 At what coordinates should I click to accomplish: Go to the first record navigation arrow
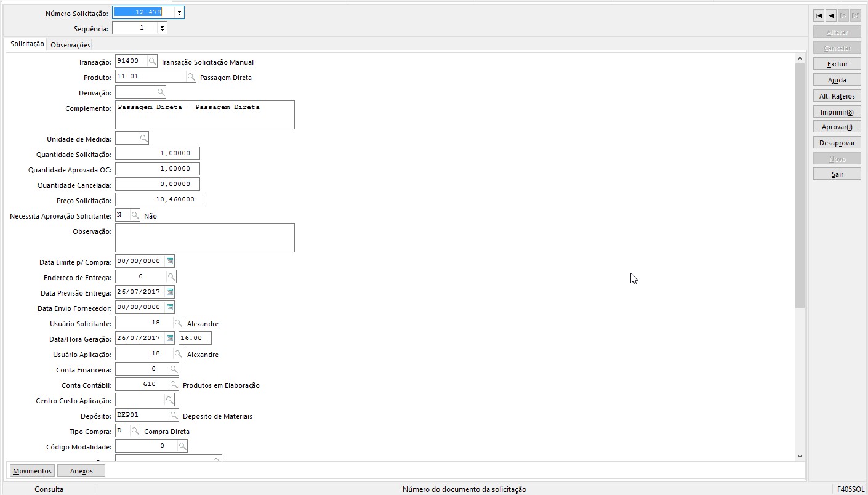coord(819,16)
